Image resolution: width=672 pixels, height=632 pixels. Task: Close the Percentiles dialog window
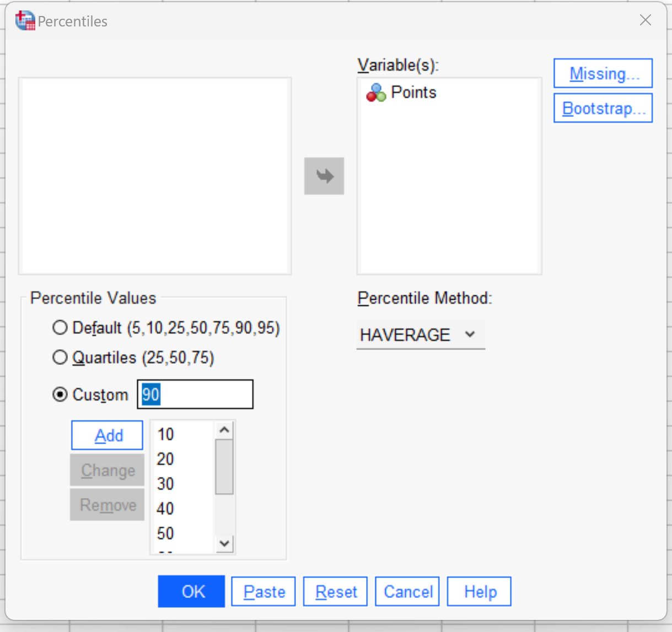pos(646,20)
